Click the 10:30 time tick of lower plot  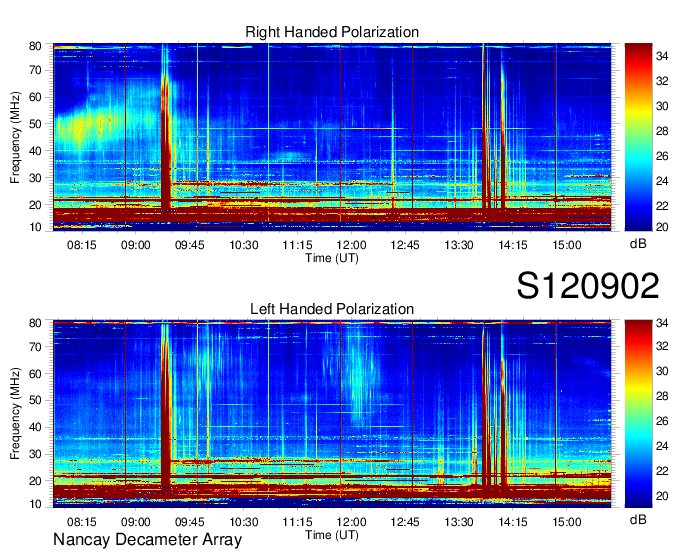click(x=243, y=522)
